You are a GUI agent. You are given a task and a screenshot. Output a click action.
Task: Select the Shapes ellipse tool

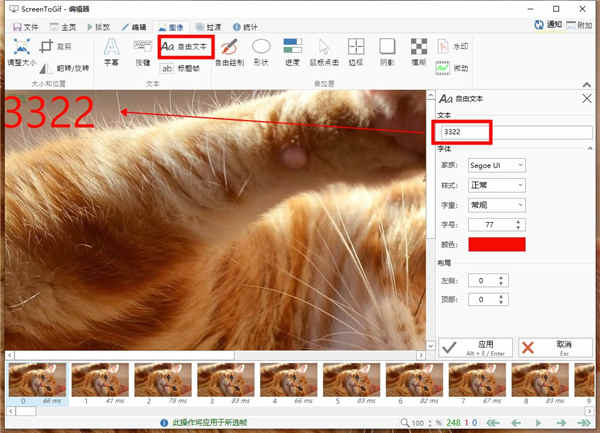pos(261,52)
